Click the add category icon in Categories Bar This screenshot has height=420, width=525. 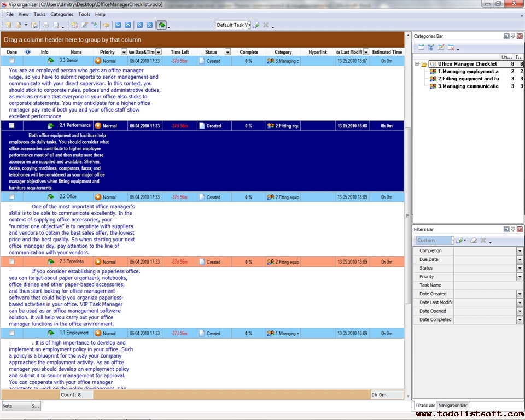pos(421,48)
